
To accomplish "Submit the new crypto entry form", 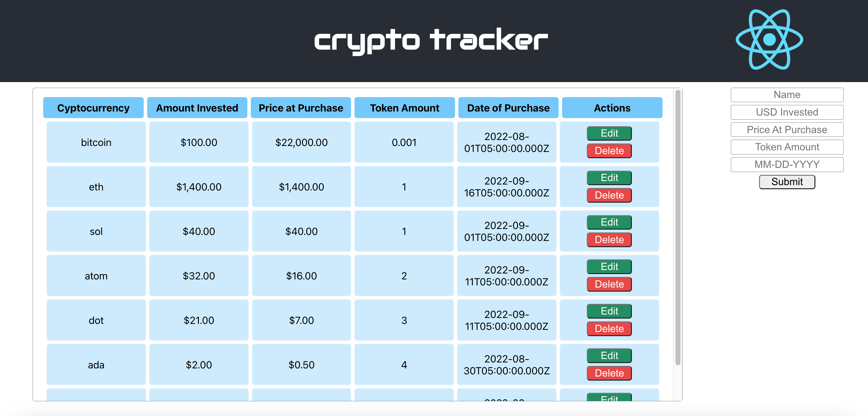I will point(787,182).
